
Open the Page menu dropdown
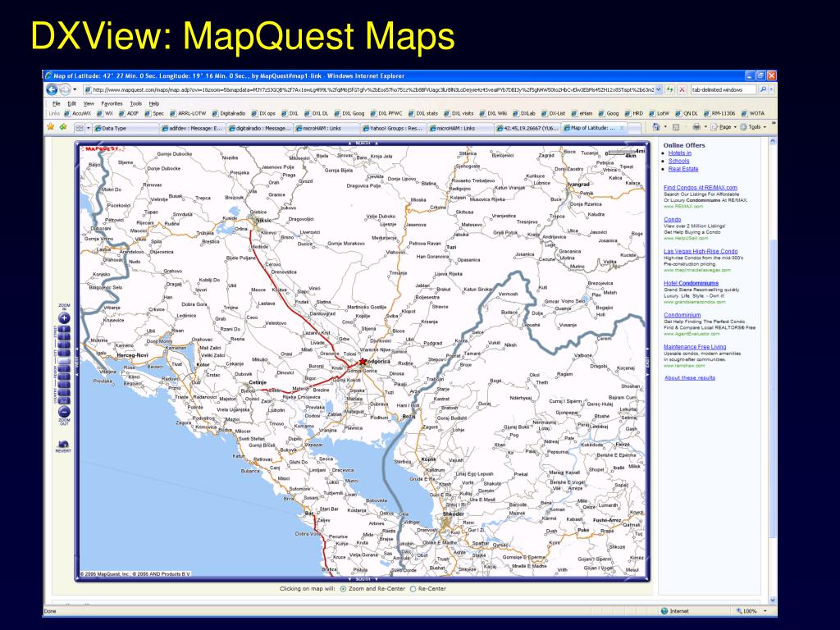click(x=724, y=127)
